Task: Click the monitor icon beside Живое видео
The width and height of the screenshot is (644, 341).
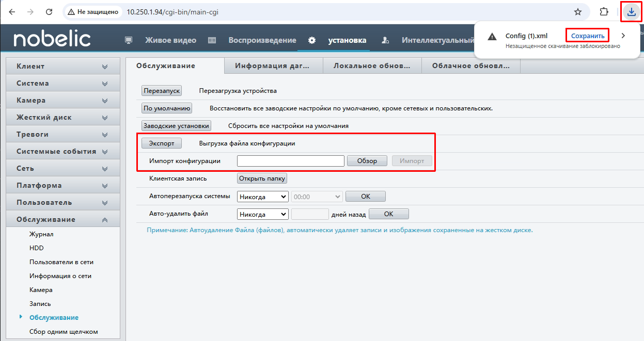Action: coord(129,40)
